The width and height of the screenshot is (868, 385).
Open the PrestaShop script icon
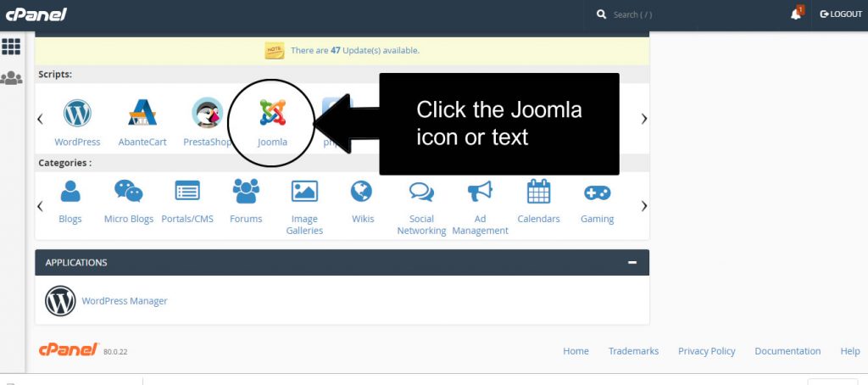(x=207, y=113)
